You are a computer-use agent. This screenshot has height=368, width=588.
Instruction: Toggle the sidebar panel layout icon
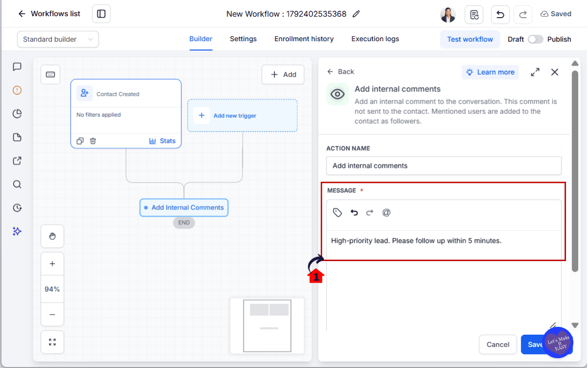pyautogui.click(x=101, y=14)
